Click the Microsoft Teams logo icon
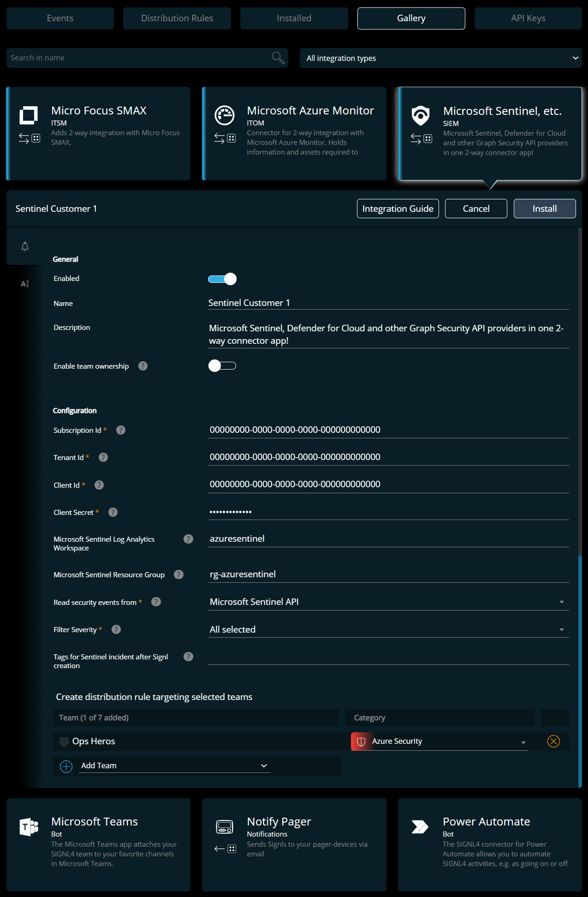 click(x=29, y=826)
